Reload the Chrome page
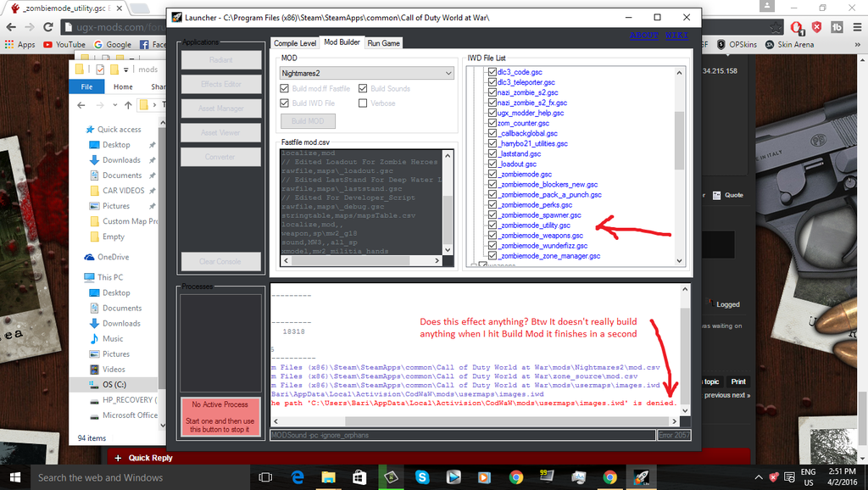Screen dimensions: 868x490 click(48, 26)
